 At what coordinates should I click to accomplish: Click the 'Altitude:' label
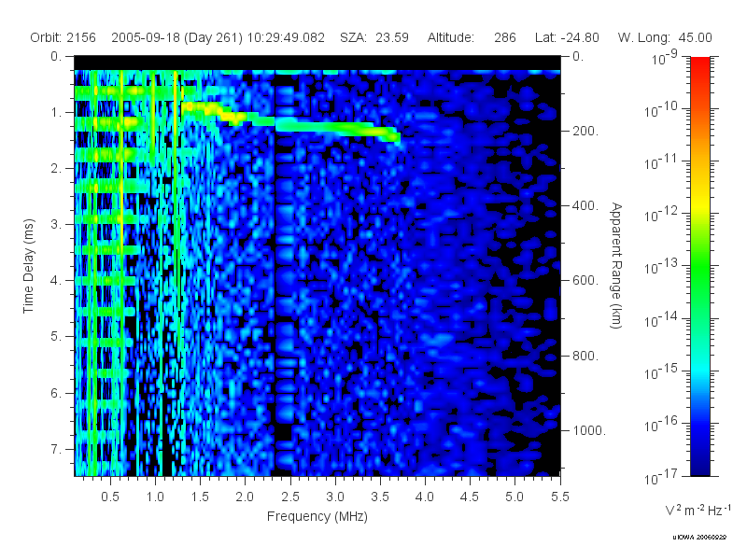(x=451, y=37)
